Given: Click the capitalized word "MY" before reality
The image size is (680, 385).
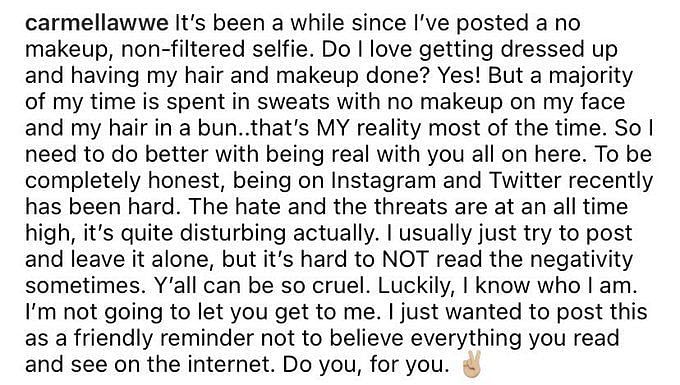Looking at the screenshot, I should pos(331,129).
